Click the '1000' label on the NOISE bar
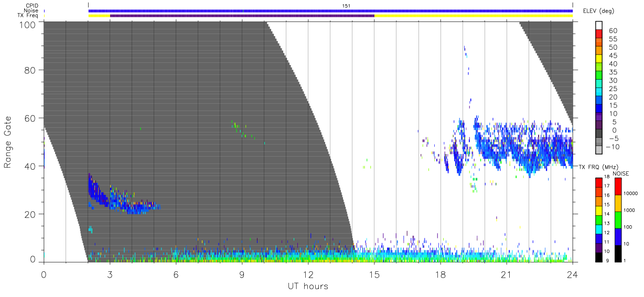 [x=629, y=210]
